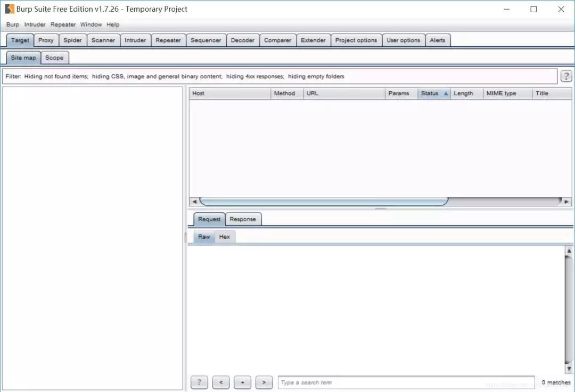
Task: Click the search term input field
Action: (x=406, y=382)
